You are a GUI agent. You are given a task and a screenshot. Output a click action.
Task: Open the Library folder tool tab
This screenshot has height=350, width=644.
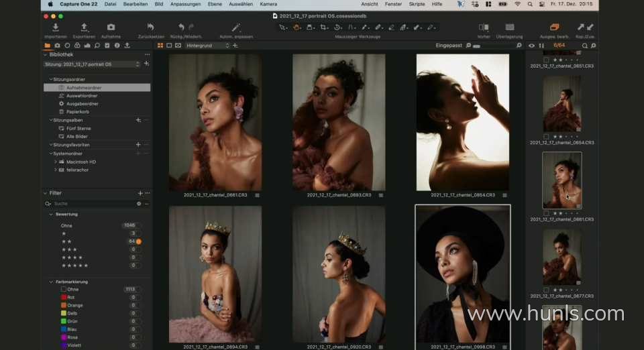click(x=48, y=46)
